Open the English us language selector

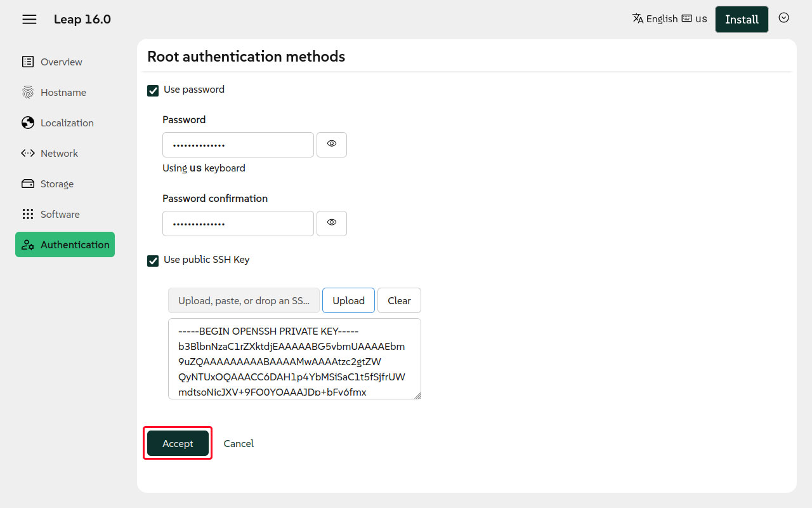click(669, 19)
